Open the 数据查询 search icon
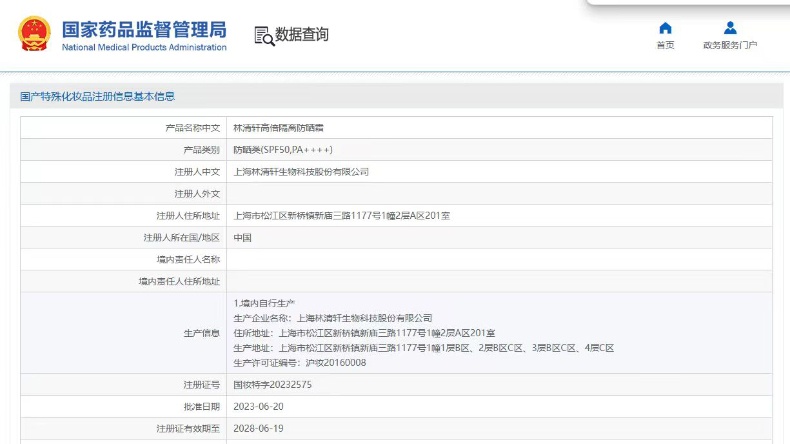This screenshot has width=790, height=444. pos(265,36)
